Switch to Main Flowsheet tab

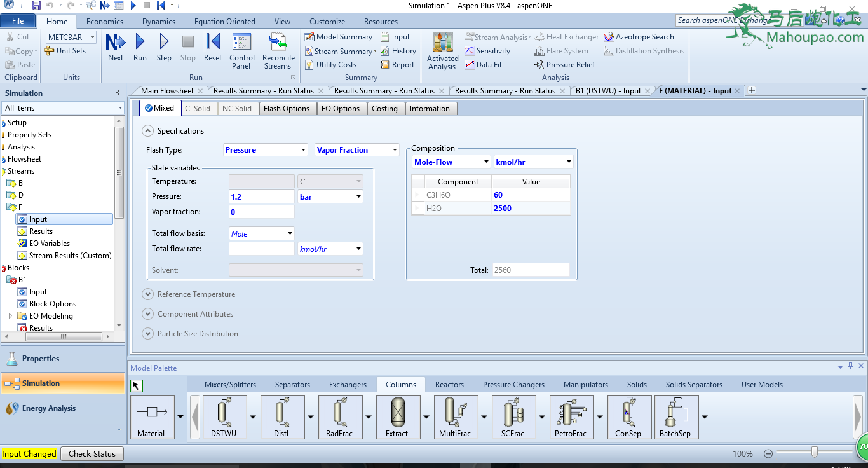[x=167, y=91]
